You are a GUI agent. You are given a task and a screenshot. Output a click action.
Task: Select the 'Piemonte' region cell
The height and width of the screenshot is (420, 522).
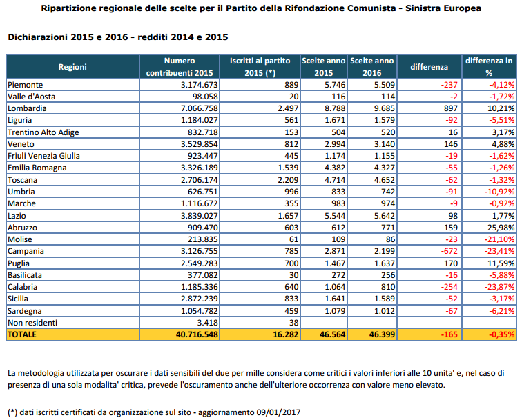tap(72, 85)
